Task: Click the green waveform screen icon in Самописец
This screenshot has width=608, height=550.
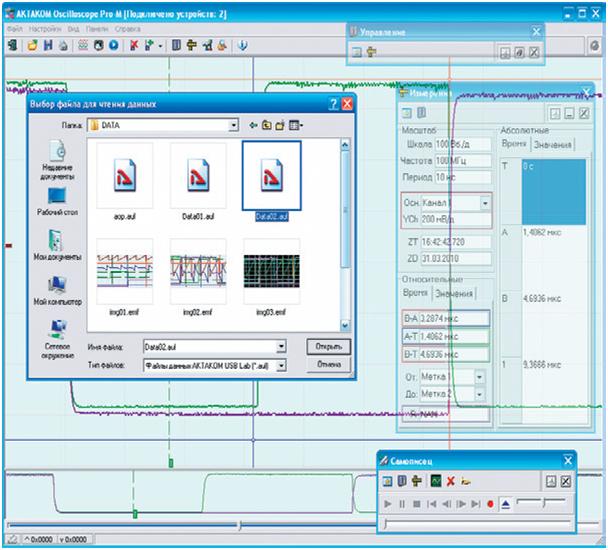Action: point(436,481)
